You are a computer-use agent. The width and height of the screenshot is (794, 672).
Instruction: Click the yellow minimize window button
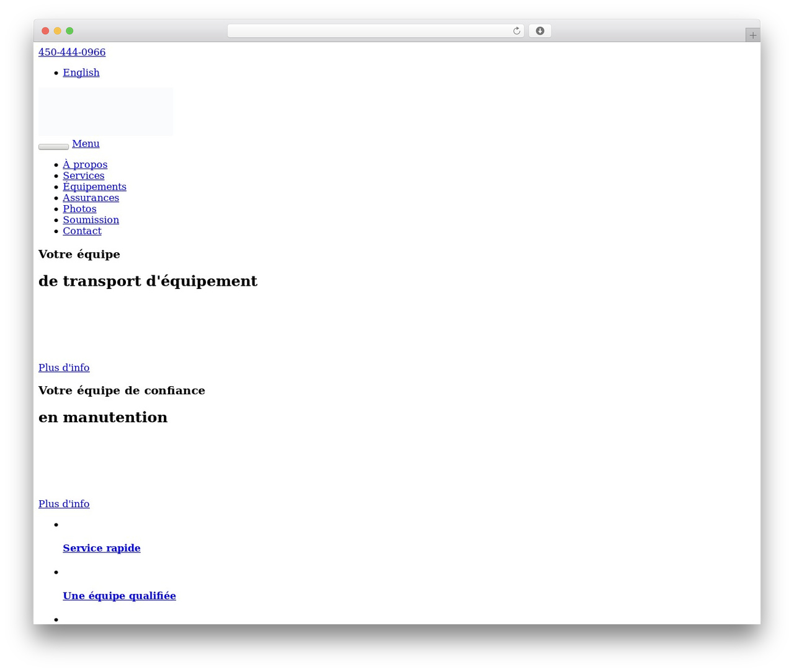pos(58,31)
